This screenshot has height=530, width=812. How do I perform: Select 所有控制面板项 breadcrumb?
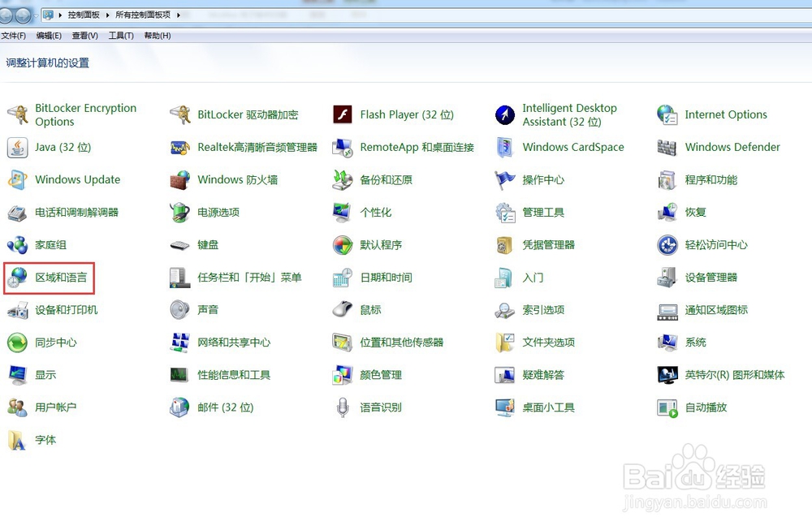pyautogui.click(x=143, y=15)
